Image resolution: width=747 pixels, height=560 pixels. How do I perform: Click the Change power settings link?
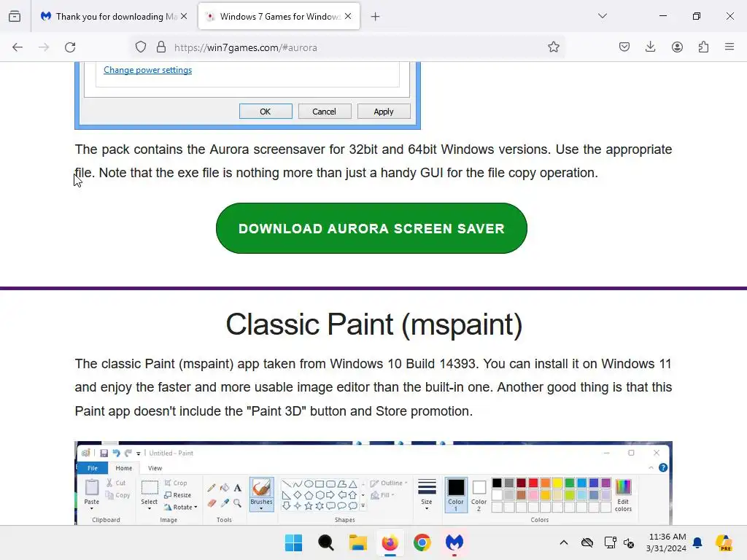(x=147, y=70)
